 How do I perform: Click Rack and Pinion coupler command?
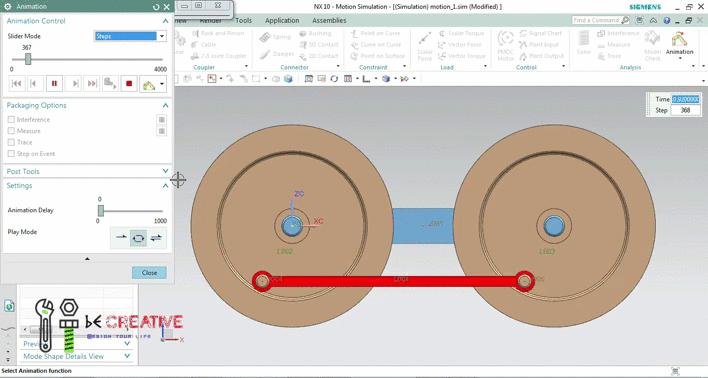tap(217, 33)
